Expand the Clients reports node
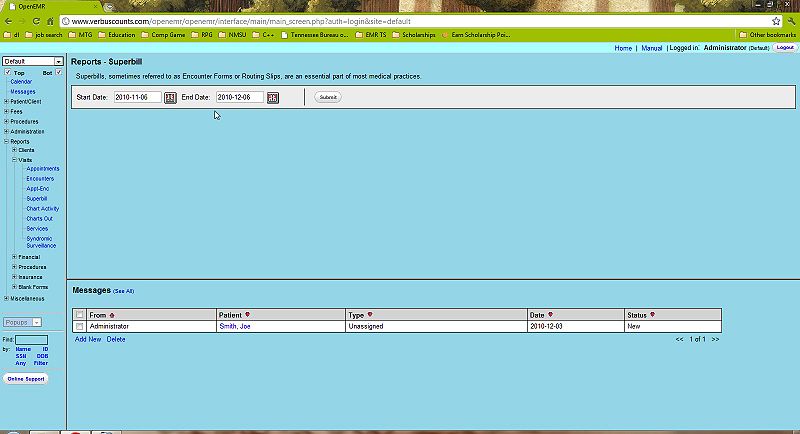The height and width of the screenshot is (434, 800). click(x=14, y=150)
